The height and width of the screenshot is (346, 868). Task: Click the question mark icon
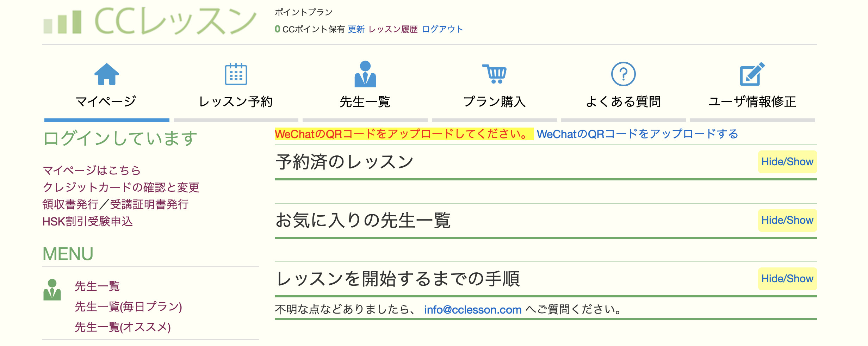[623, 74]
